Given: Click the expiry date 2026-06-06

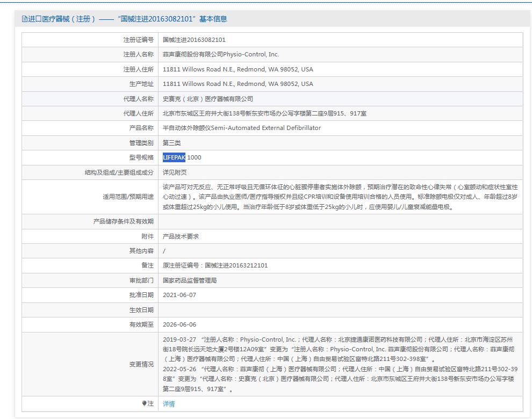Looking at the screenshot, I should point(179,324).
